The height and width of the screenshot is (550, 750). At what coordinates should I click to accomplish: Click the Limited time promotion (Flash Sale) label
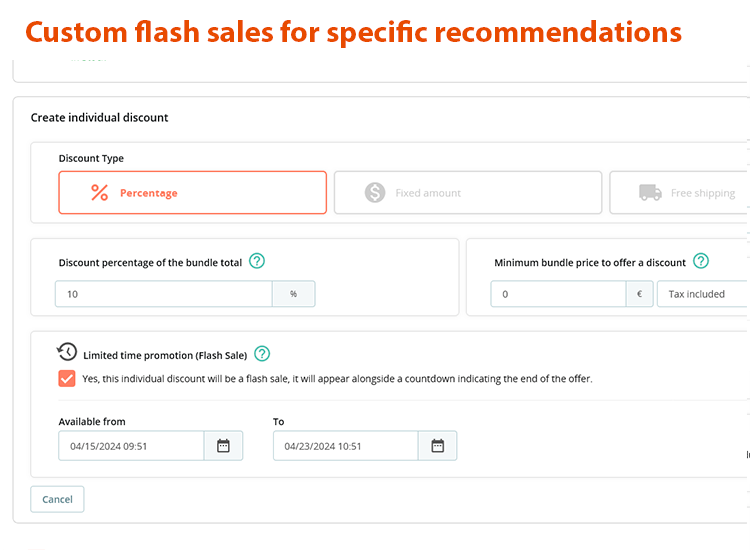[x=165, y=355]
